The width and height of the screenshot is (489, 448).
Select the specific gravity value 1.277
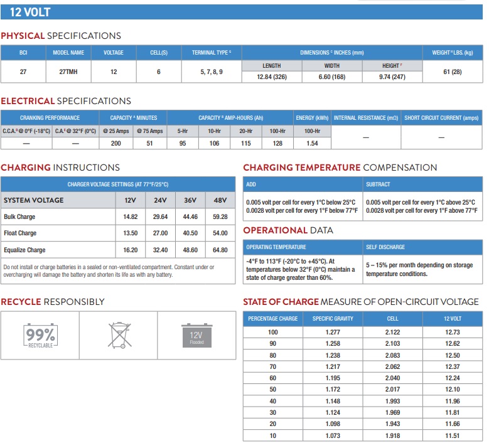[333, 333]
